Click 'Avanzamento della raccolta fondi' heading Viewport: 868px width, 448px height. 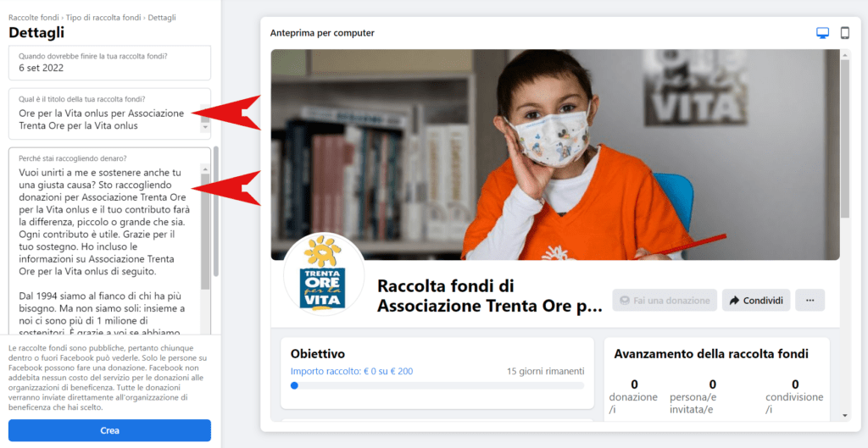click(711, 354)
